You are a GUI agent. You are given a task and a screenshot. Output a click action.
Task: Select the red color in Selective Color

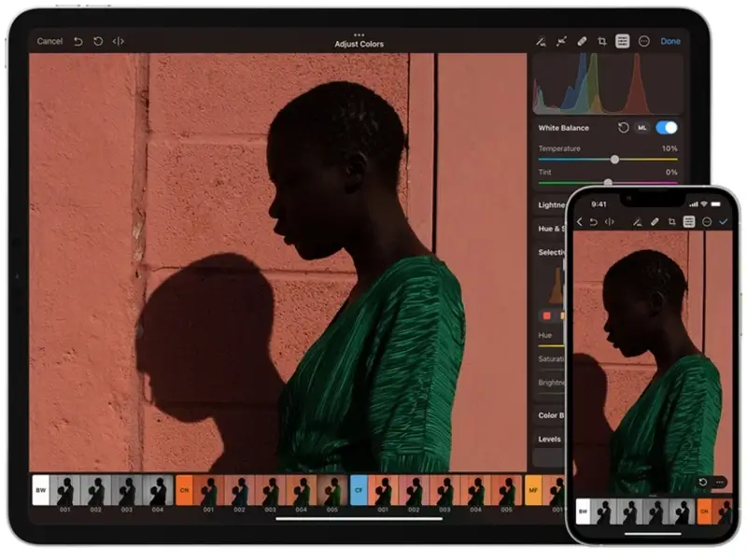pos(547,315)
